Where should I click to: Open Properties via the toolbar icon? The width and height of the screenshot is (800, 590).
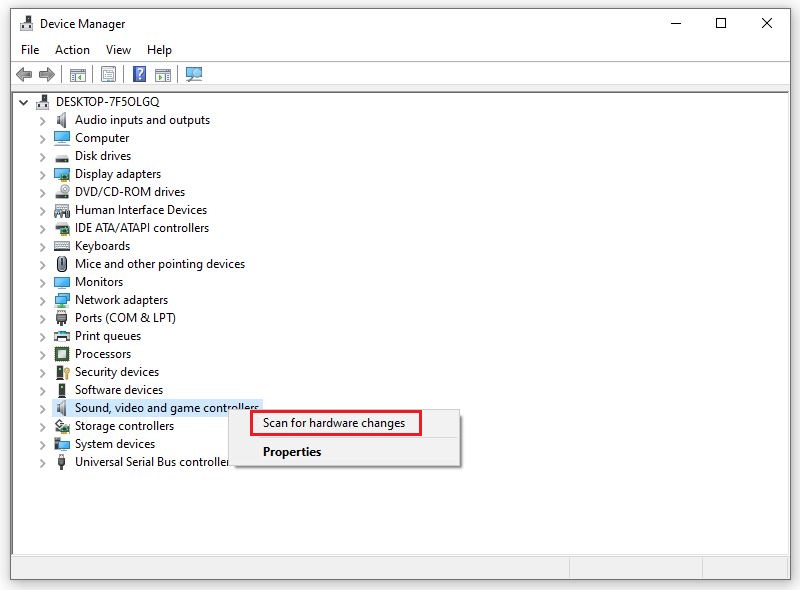point(108,74)
